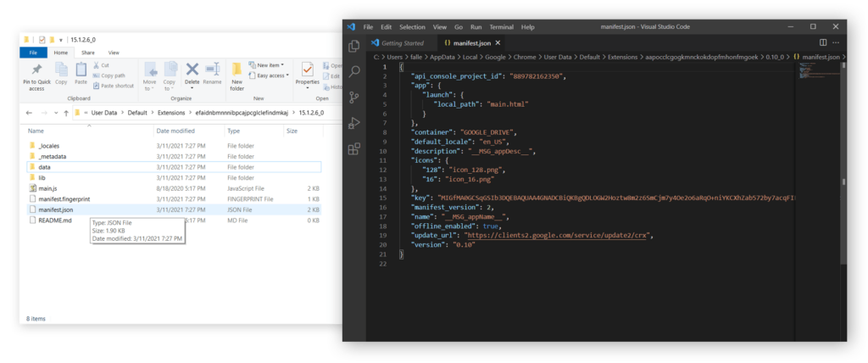Image resolution: width=868 pixels, height=363 pixels.
Task: Open Customize Quick Access Toolbar dropdown arrow
Action: (61, 40)
